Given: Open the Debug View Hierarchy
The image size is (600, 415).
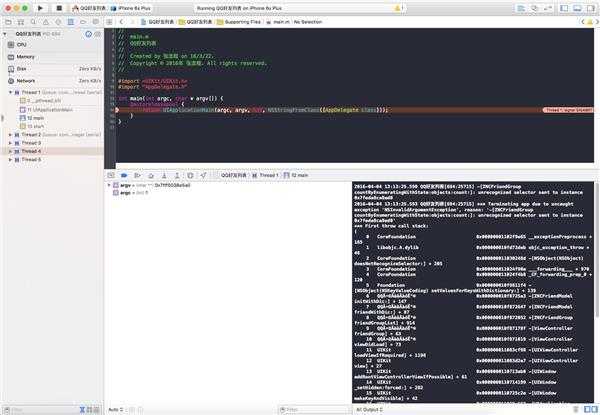Looking at the screenshot, I should coord(190,175).
